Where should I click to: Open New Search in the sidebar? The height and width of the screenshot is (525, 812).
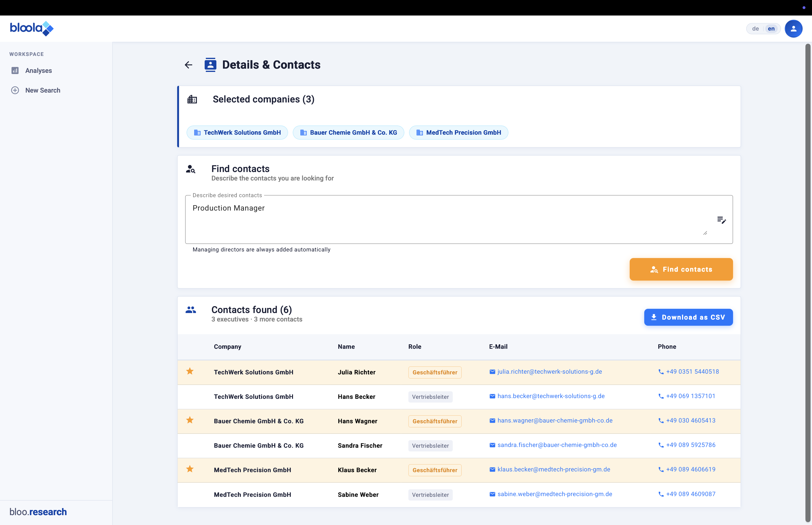pyautogui.click(x=43, y=90)
